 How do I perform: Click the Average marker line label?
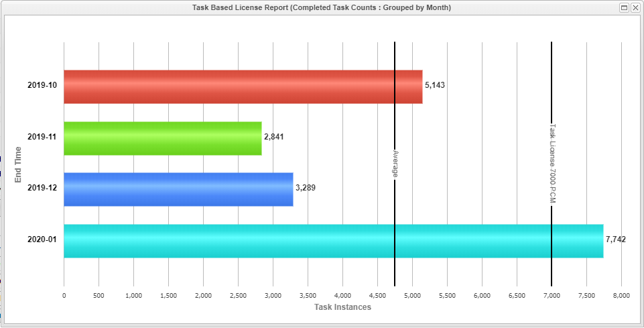point(395,164)
